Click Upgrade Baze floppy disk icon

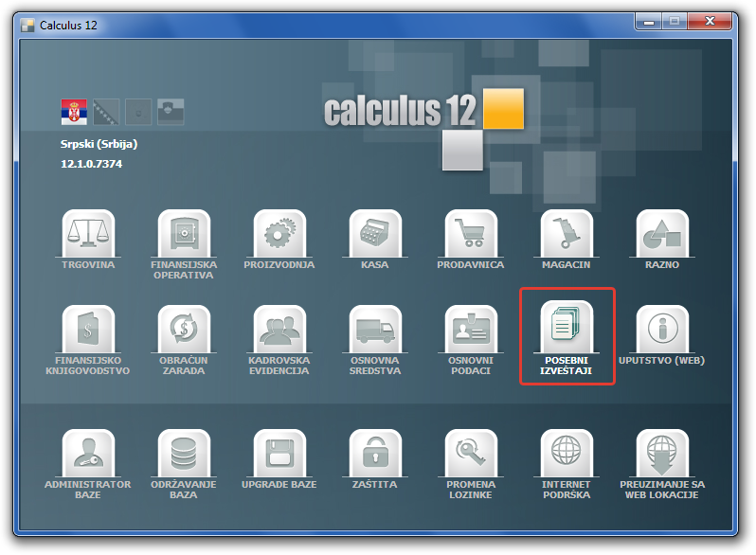279,454
